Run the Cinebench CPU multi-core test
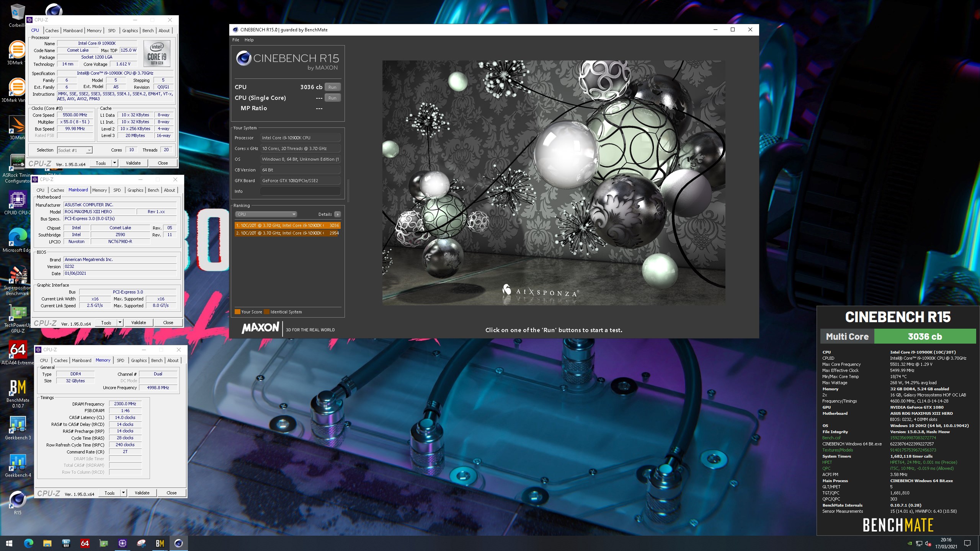Image resolution: width=980 pixels, height=551 pixels. click(332, 87)
